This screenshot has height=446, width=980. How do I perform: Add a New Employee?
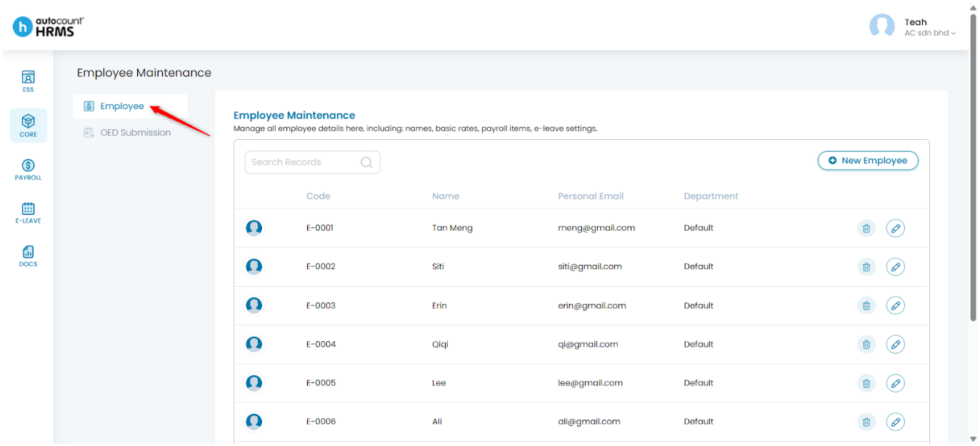tap(868, 161)
